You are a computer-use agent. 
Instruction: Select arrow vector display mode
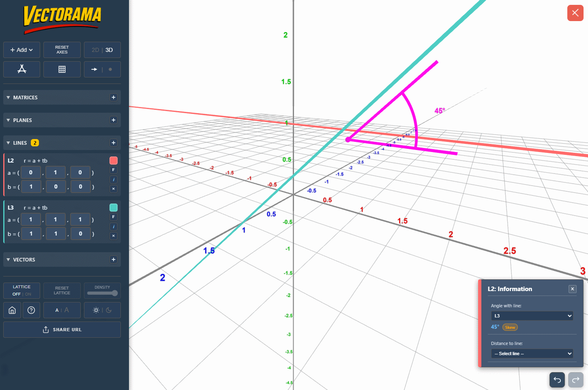[94, 69]
